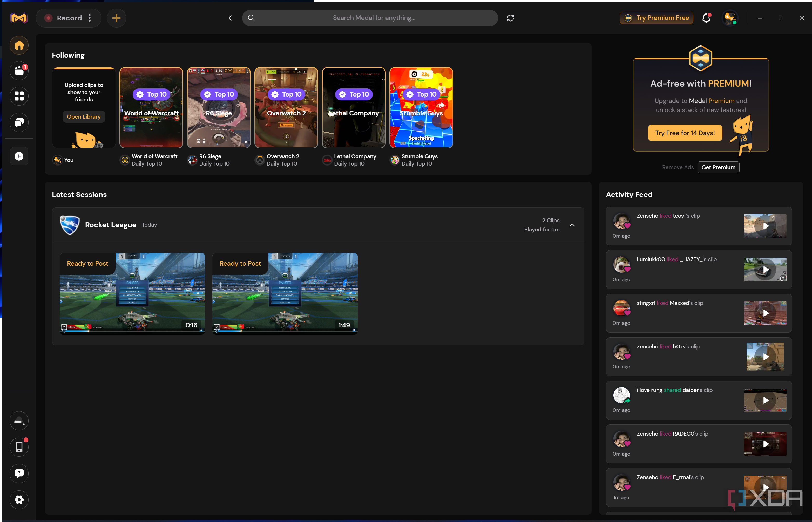This screenshot has width=812, height=522.
Task: Open the settings gear icon
Action: tap(19, 500)
